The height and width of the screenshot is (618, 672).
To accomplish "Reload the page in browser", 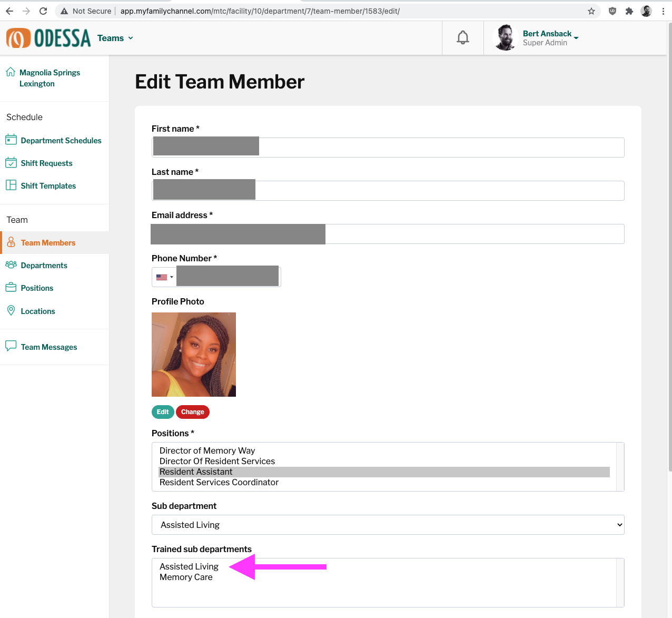I will [43, 11].
